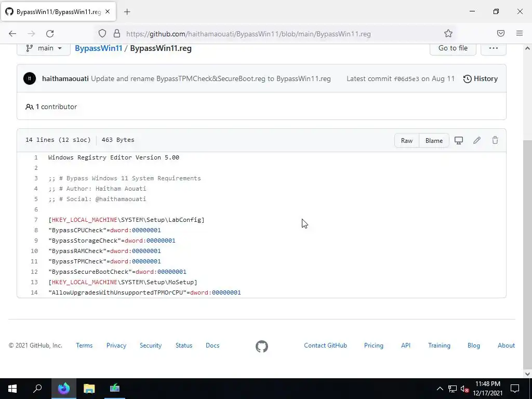The image size is (532, 399).
Task: Open Pricing footer link
Action: point(374,345)
